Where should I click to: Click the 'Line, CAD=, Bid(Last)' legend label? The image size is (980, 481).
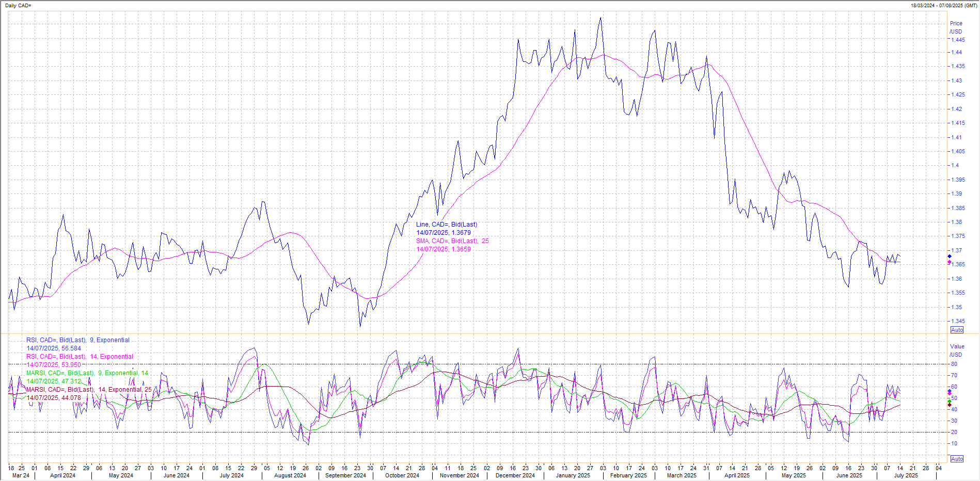pos(447,225)
